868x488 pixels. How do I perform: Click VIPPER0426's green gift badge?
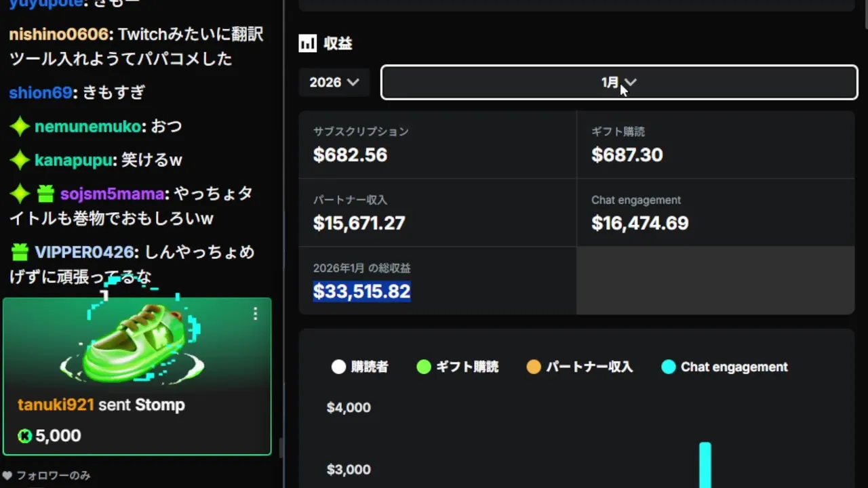[20, 253]
